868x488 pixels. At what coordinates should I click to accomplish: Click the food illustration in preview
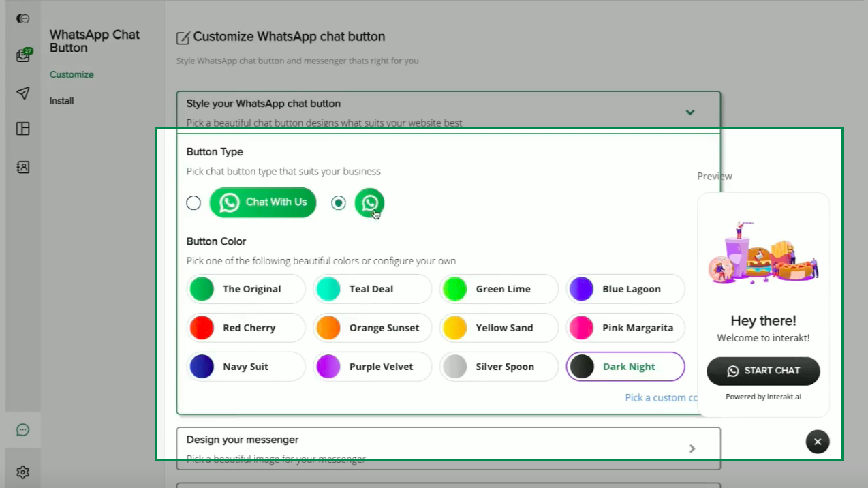pyautogui.click(x=763, y=251)
